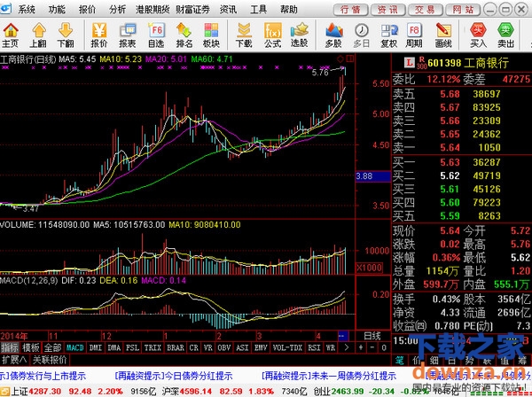Switch to the 周期 period icon
The image size is (532, 397).
coord(414,35)
